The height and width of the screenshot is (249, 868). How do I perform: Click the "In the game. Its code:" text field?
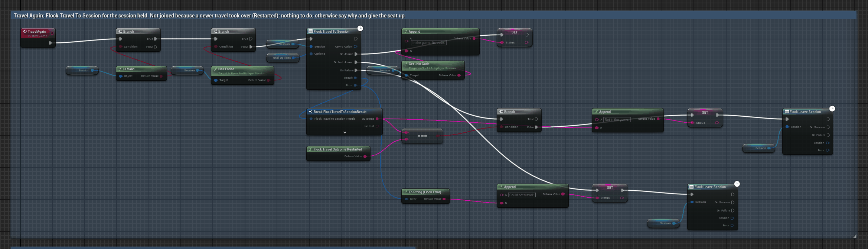pyautogui.click(x=428, y=43)
